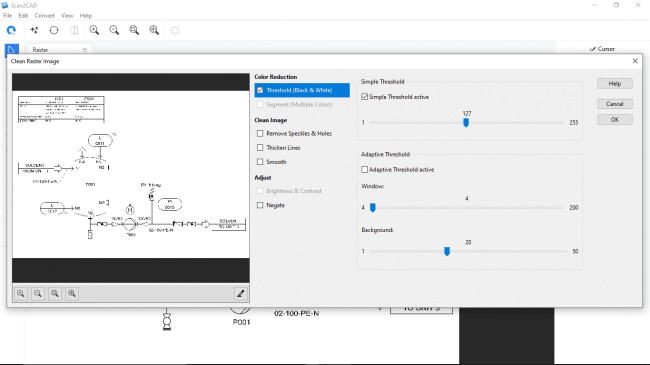Enable the Negate checkbox

(260, 205)
